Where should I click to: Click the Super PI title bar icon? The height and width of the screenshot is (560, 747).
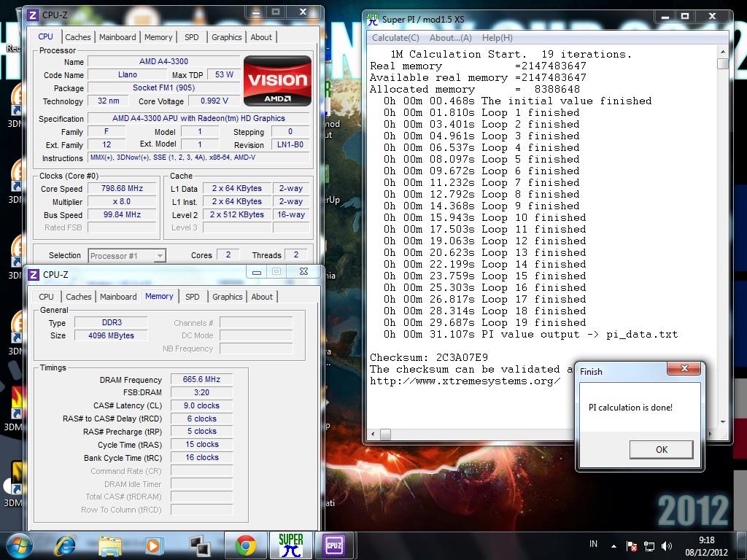click(373, 20)
